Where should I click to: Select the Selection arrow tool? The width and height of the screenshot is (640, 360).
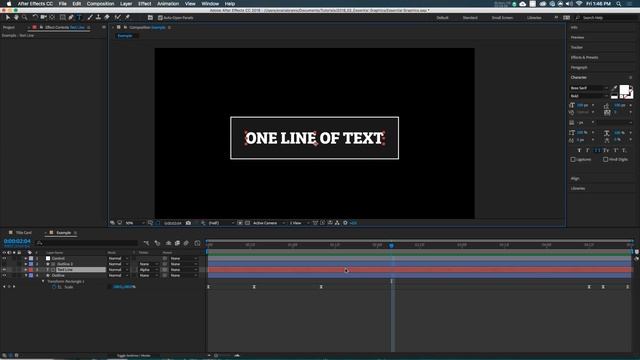coord(8,18)
